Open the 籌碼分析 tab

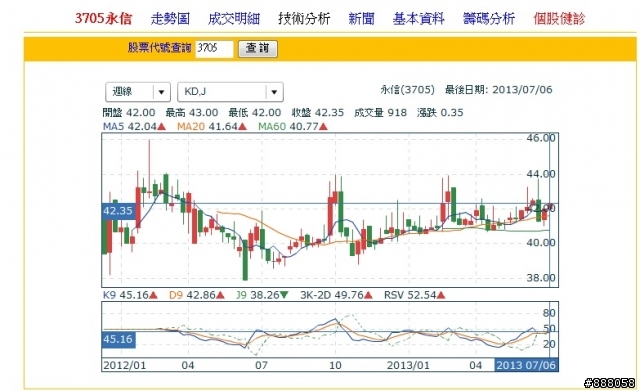tap(489, 18)
